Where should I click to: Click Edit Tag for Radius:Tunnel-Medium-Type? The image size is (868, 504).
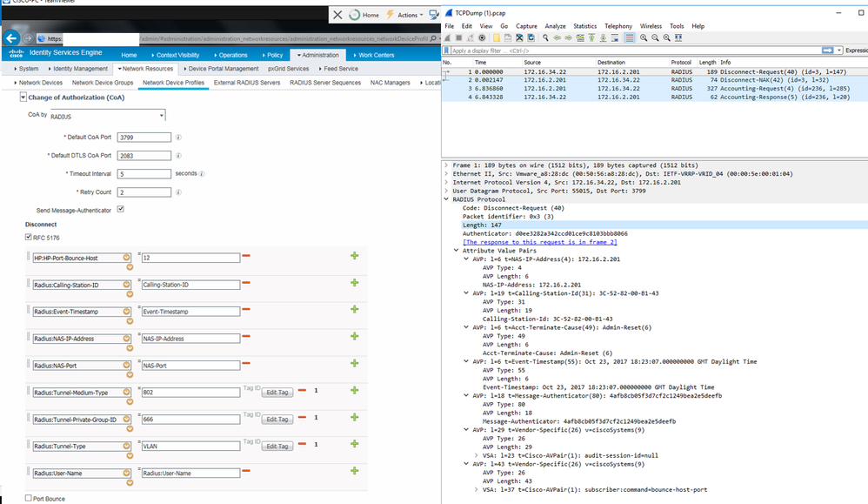click(277, 392)
